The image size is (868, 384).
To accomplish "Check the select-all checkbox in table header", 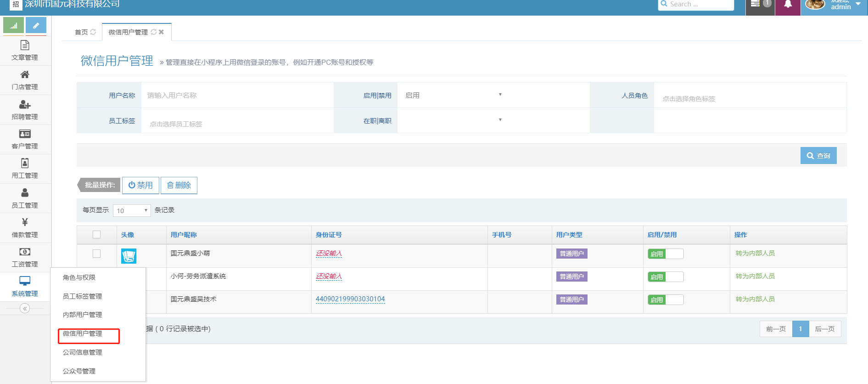I will coord(96,235).
